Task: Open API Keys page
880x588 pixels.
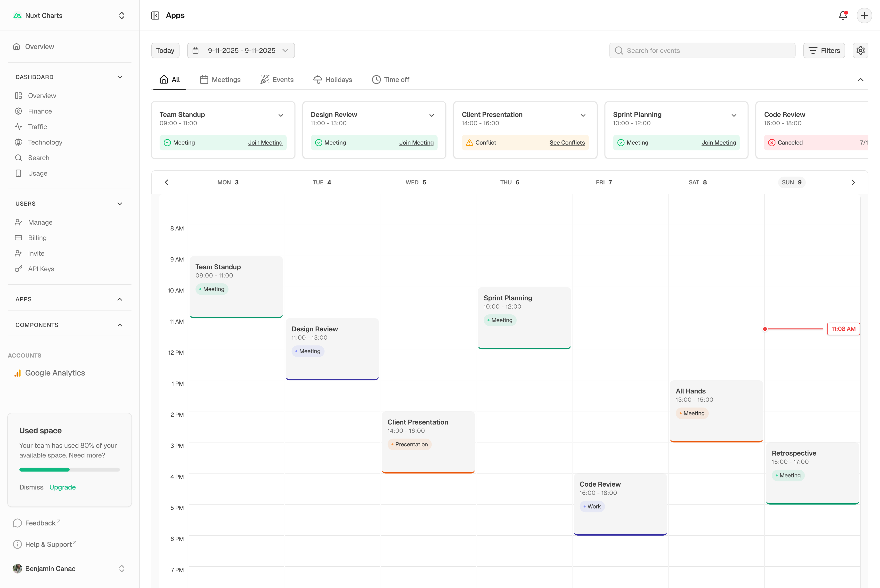Action: click(x=41, y=269)
